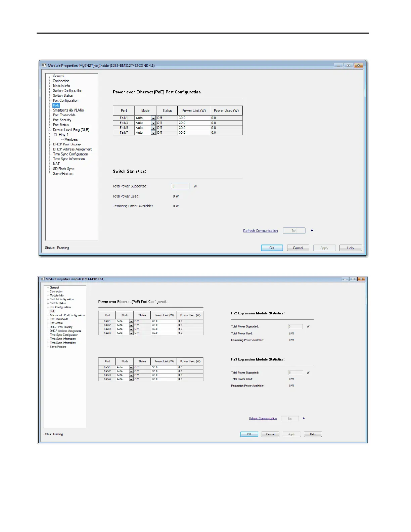Collapse the Device Level Ring (DLR) node
Screen dimensions: 411x532
pos(49,130)
